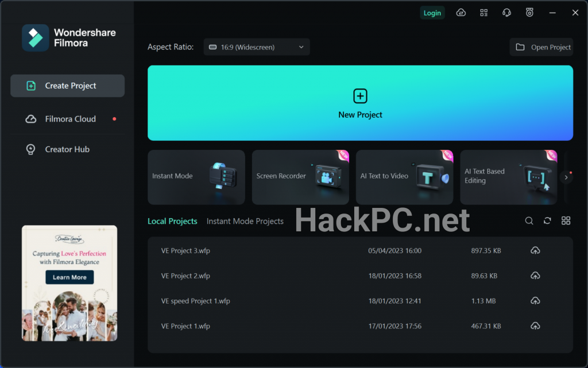This screenshot has height=368, width=588.
Task: Click the cloud download icon in title bar
Action: click(x=461, y=13)
